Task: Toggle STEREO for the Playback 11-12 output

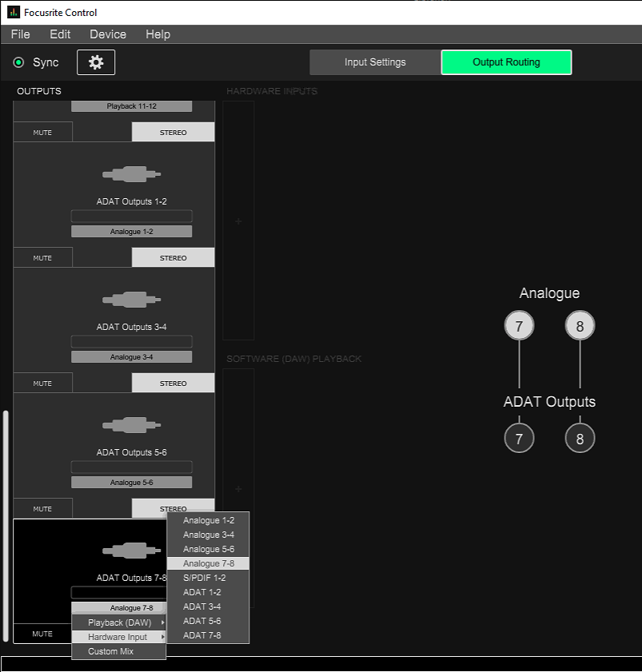Action: pos(173,133)
